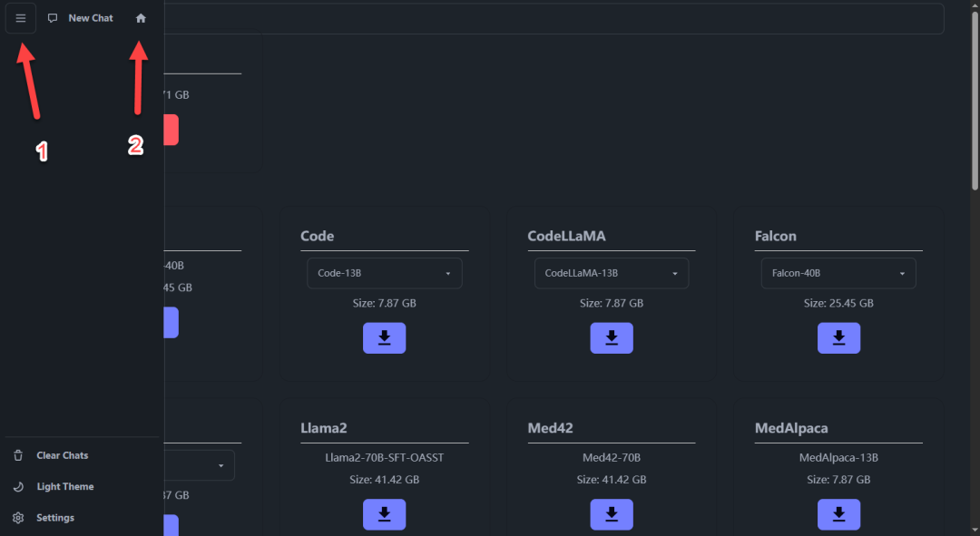Viewport: 980px width, 536px height.
Task: Click the search bar at top of page
Action: point(554,19)
